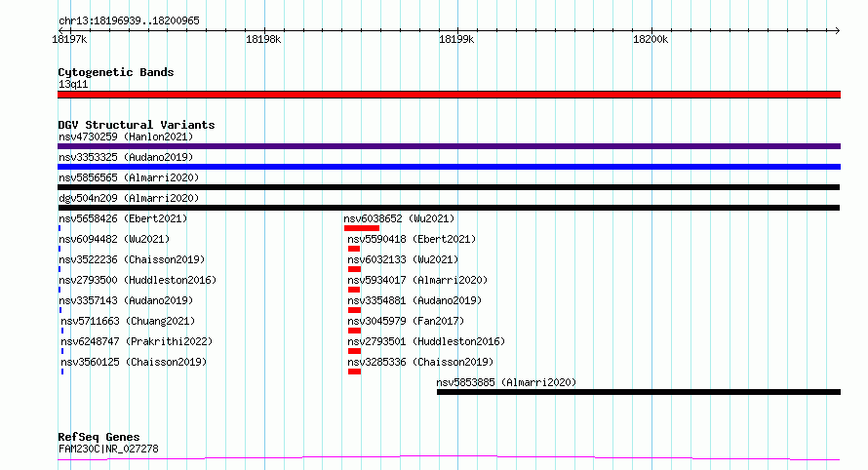
Task: Click the 18199k ruler tick label
Action: coord(456,39)
